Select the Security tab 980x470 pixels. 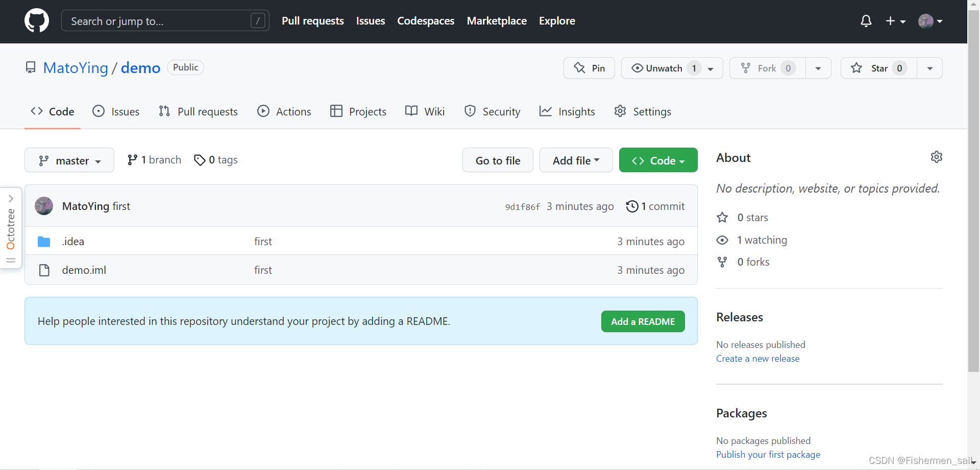(x=493, y=111)
